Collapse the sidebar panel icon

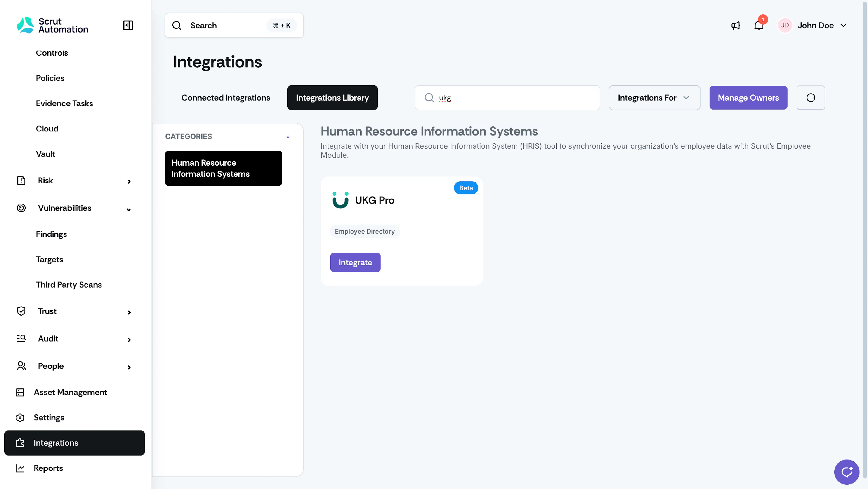128,25
